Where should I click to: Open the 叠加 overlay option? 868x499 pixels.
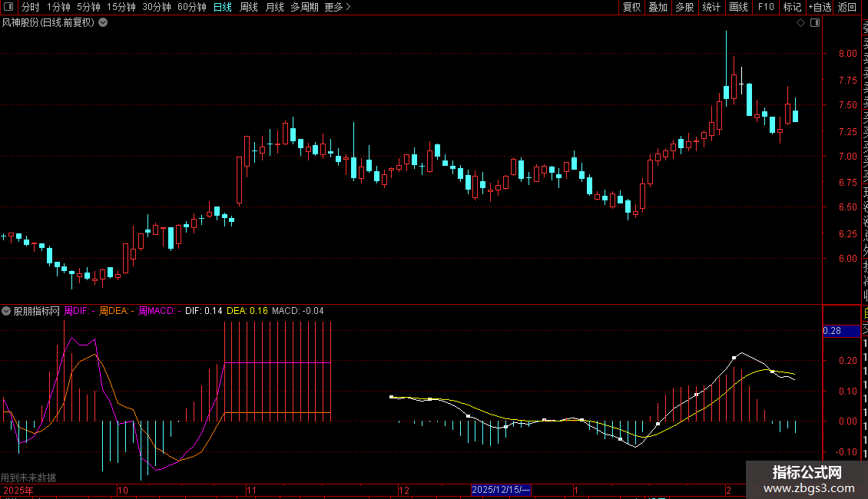click(658, 7)
